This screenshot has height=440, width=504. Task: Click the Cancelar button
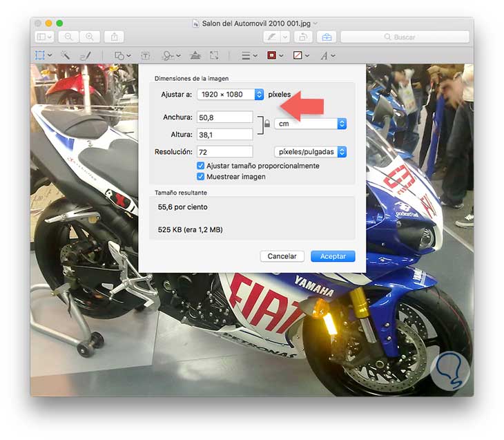[282, 256]
